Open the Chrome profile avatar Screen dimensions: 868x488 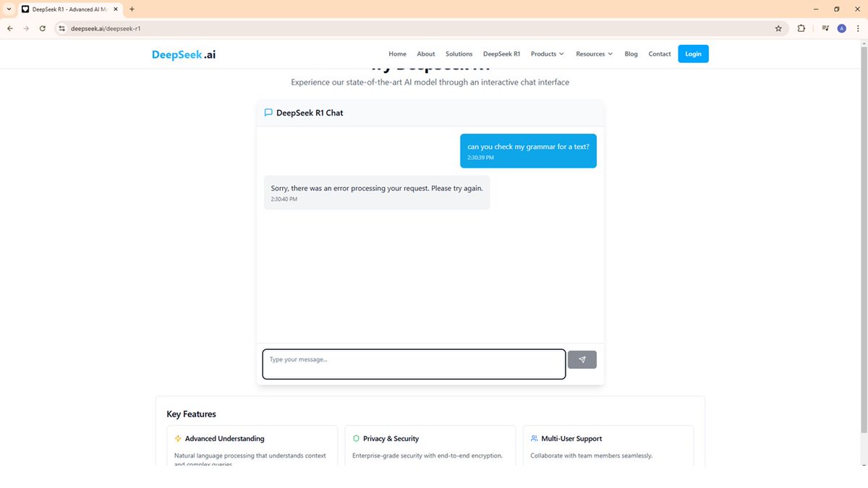pos(841,28)
